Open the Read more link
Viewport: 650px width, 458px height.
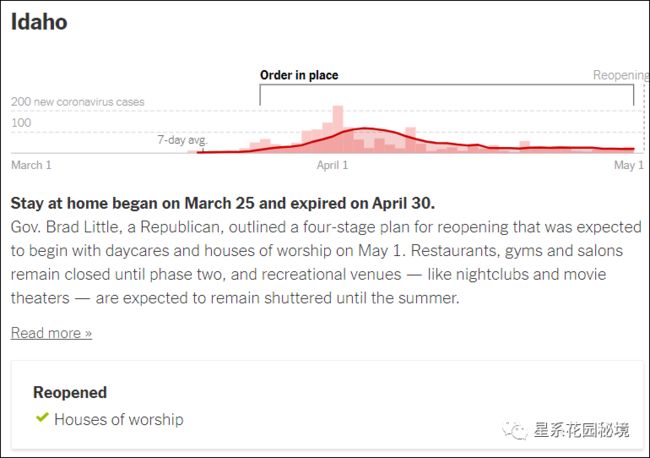click(51, 333)
